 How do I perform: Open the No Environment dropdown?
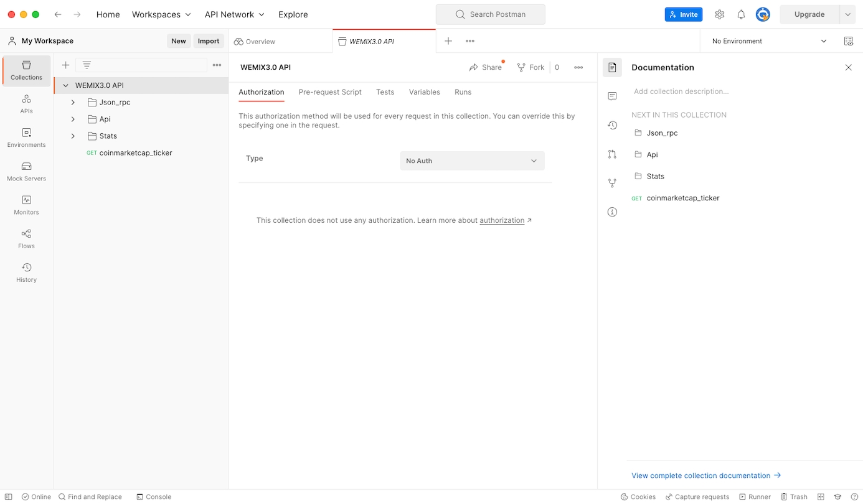pyautogui.click(x=769, y=41)
